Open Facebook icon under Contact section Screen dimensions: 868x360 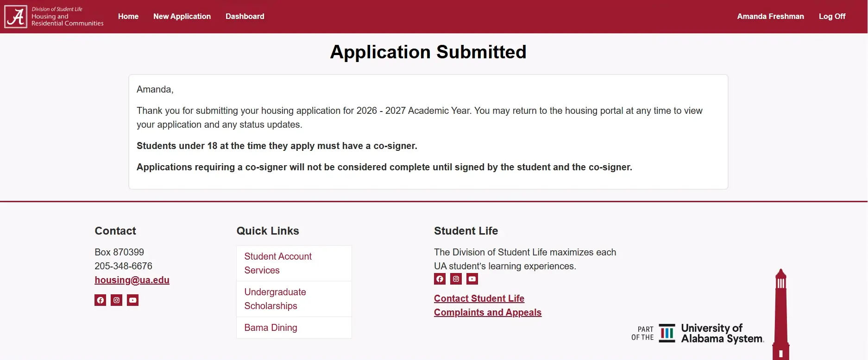(100, 300)
